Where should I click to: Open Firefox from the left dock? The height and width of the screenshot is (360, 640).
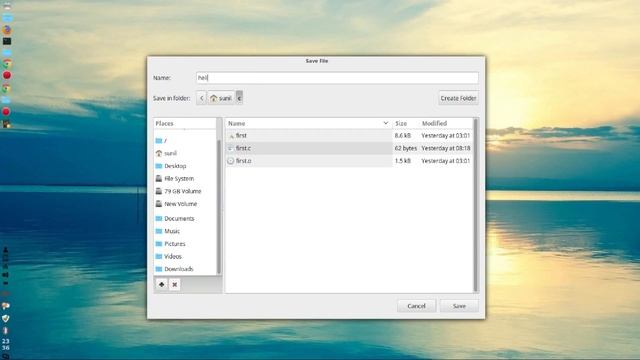tap(7, 30)
